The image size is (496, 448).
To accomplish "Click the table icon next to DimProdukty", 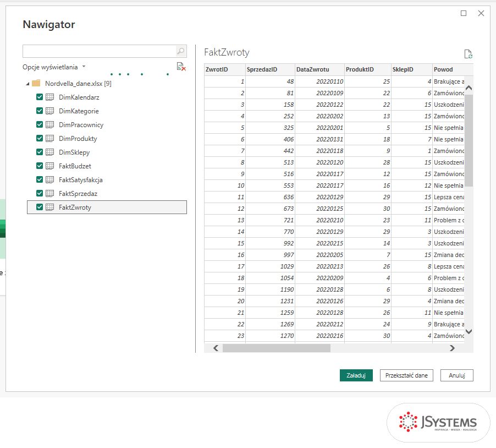I will pos(49,138).
